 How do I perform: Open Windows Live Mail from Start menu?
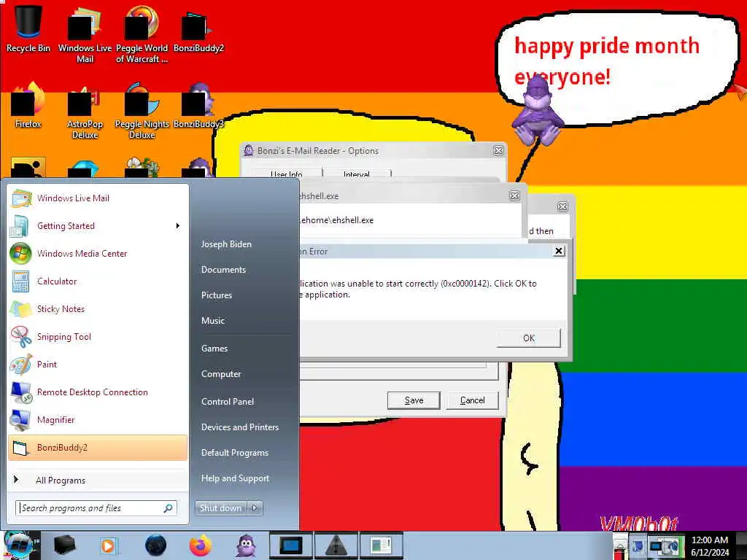point(98,198)
